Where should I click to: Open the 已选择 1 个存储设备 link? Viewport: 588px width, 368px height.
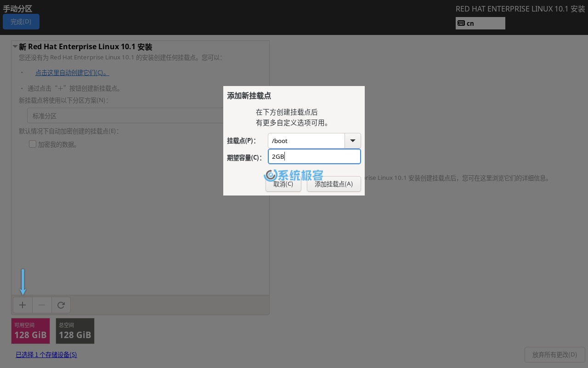(x=46, y=355)
